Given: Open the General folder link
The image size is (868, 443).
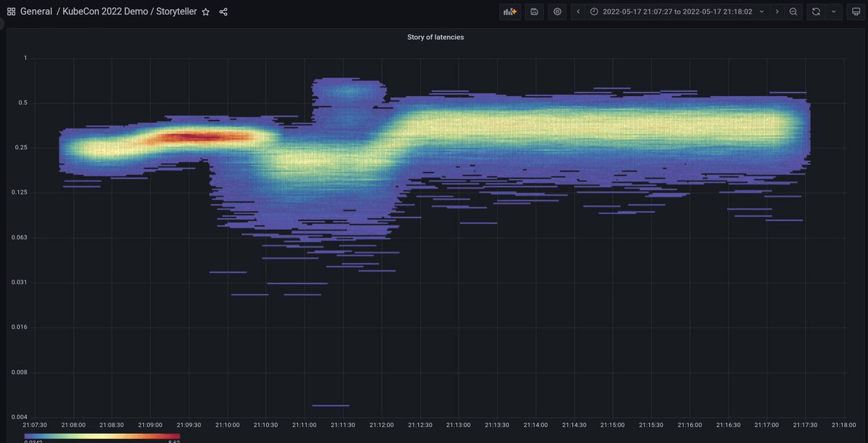Looking at the screenshot, I should coord(36,11).
